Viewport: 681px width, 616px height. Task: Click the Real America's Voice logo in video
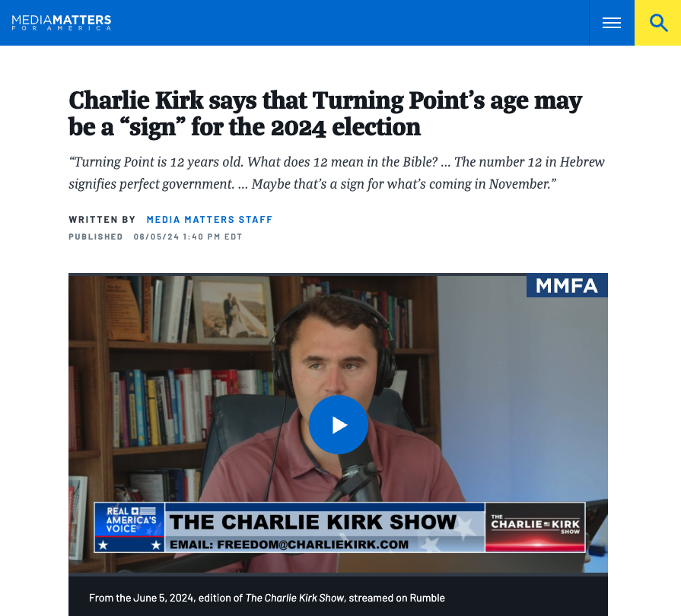[129, 527]
